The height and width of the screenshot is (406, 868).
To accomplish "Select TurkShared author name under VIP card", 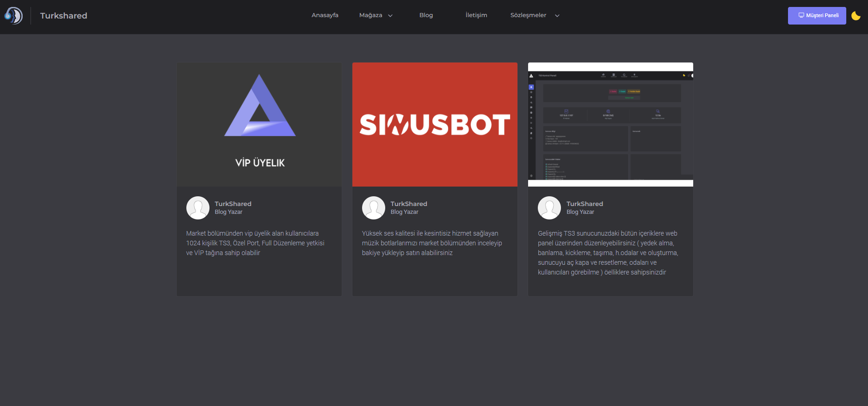I will point(233,204).
